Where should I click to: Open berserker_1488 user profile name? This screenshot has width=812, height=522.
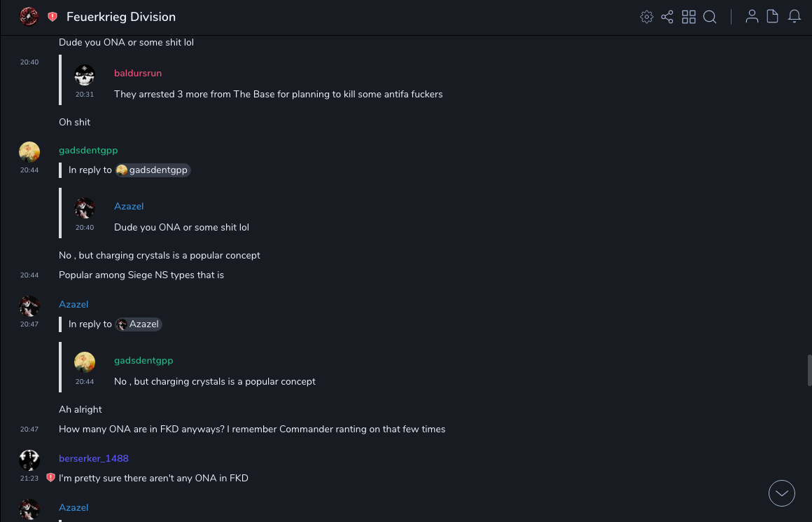(94, 458)
